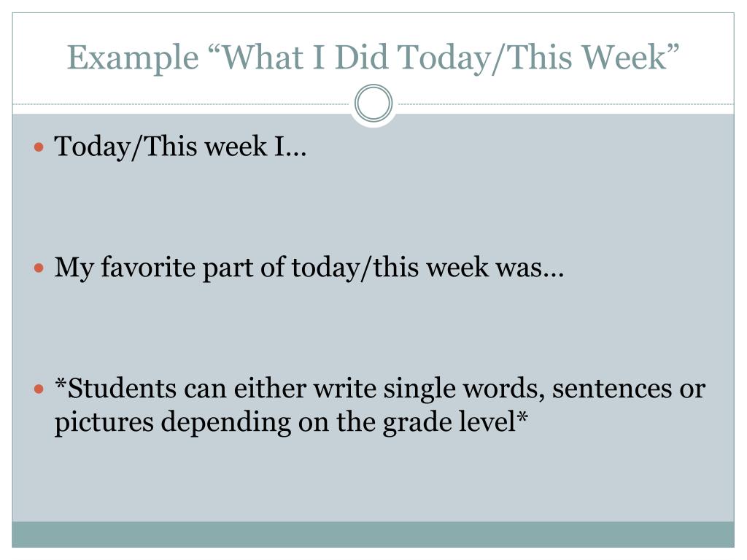Click the line starting "*Students can either write"
Screen dimensions: 747x560
point(379,389)
